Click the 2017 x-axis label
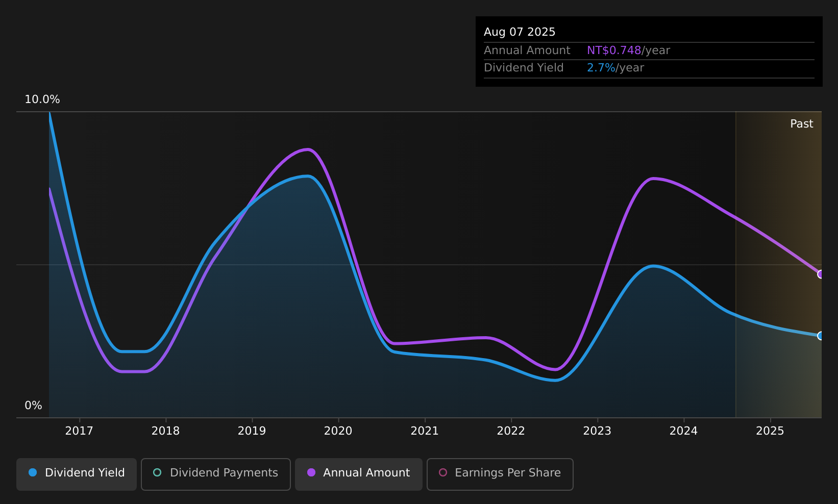The height and width of the screenshot is (504, 838). pos(79,431)
